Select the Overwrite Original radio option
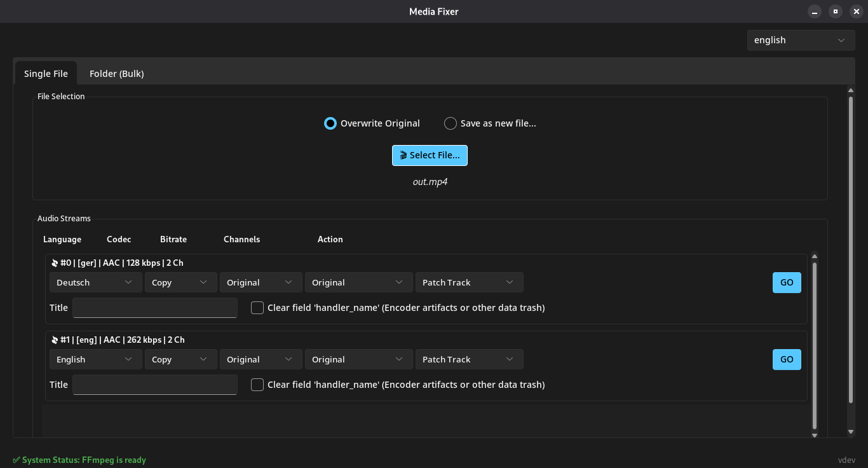This screenshot has width=868, height=468. 330,123
